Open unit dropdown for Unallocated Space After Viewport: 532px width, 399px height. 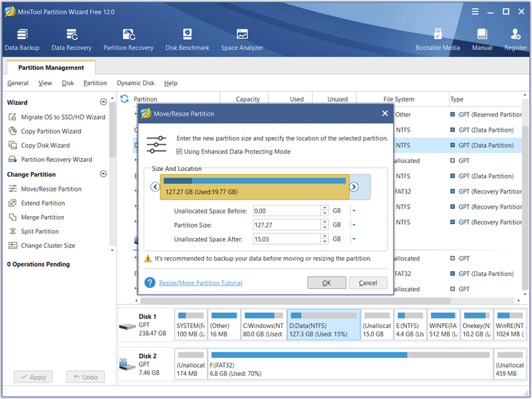point(354,239)
